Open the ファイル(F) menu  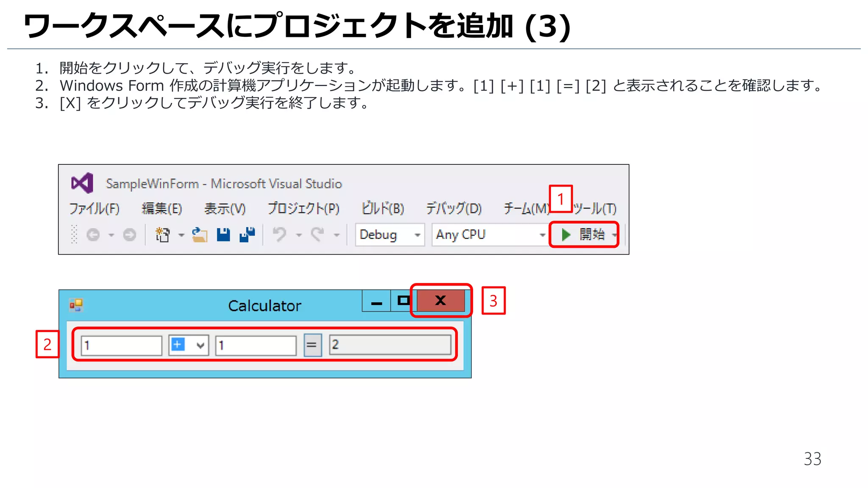tap(94, 208)
